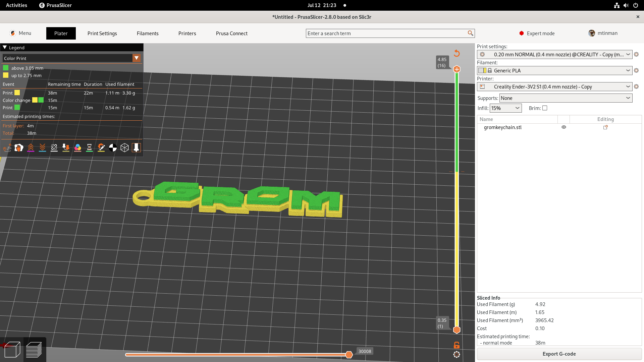Click the discard color changes undo arrow
This screenshot has width=644, height=362.
tap(457, 53)
